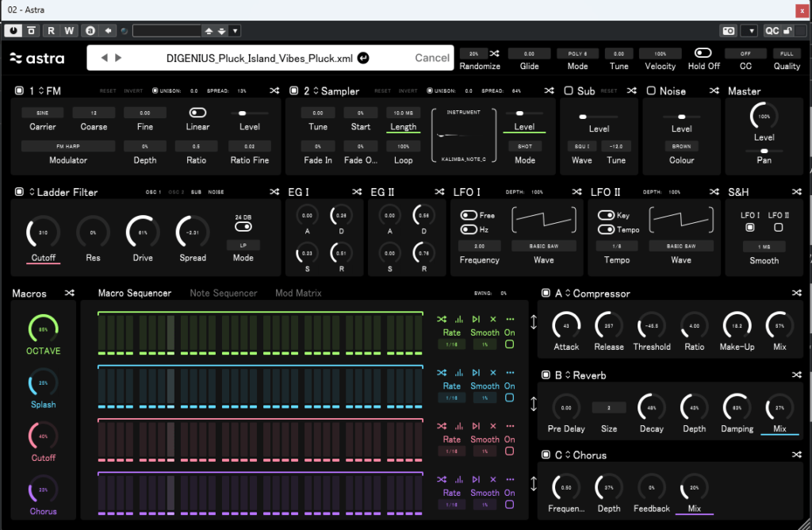
Task: Disable the Ladder Filter power checkbox
Action: [x=19, y=192]
